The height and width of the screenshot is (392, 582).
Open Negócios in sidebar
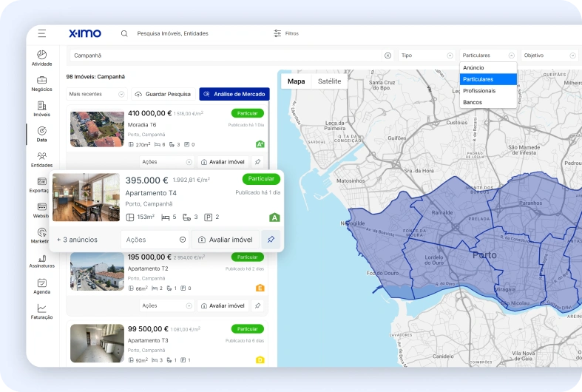point(42,84)
